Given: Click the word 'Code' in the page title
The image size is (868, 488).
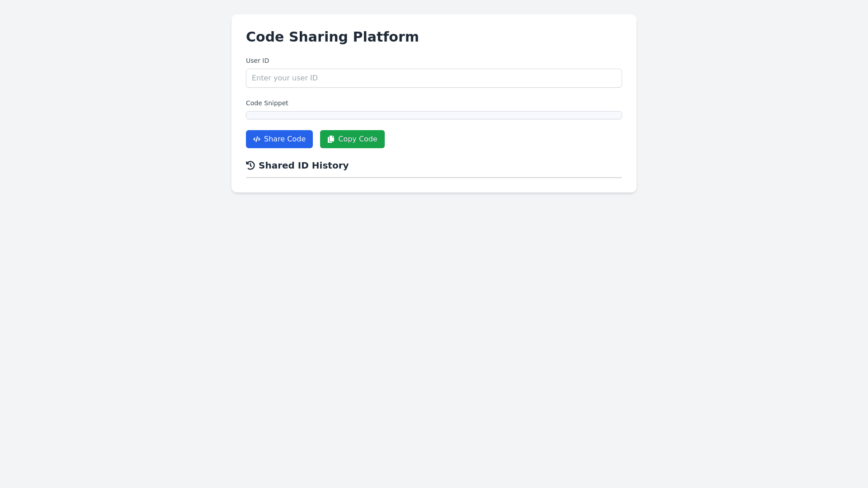Looking at the screenshot, I should click(265, 37).
